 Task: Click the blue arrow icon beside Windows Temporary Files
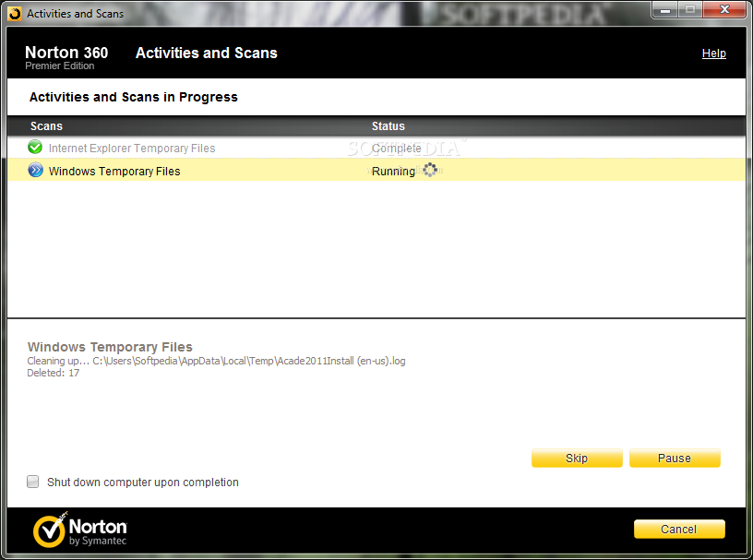(36, 170)
